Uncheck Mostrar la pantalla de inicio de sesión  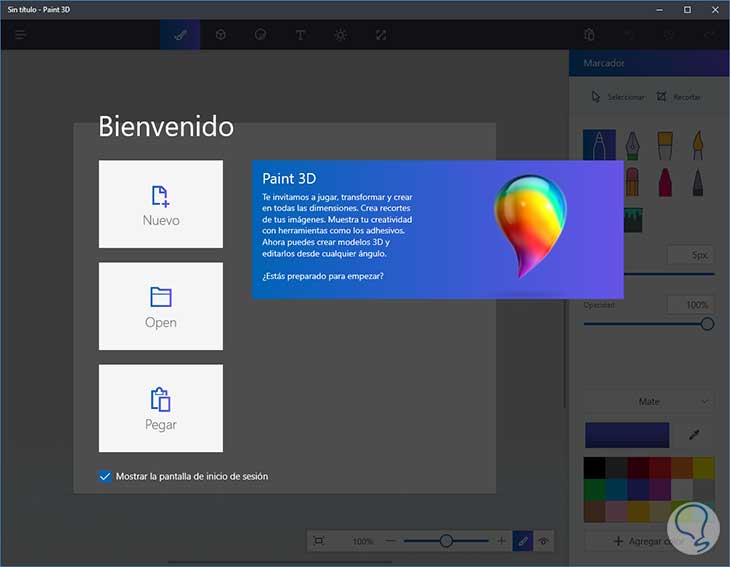105,476
